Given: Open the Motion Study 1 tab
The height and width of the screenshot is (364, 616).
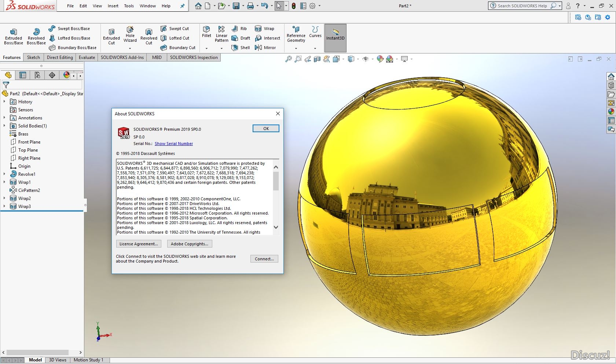Looking at the screenshot, I should coord(88,360).
